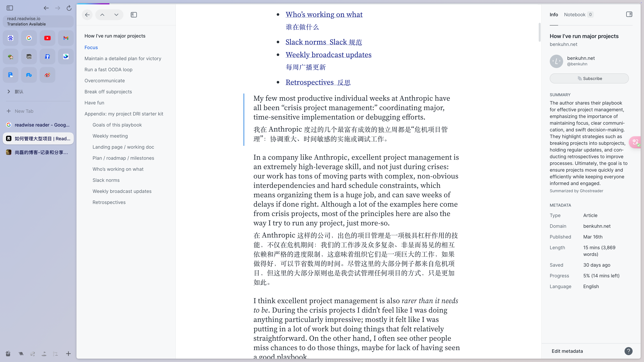Jump to Landing page / working doc
The width and height of the screenshot is (644, 362).
(123, 147)
